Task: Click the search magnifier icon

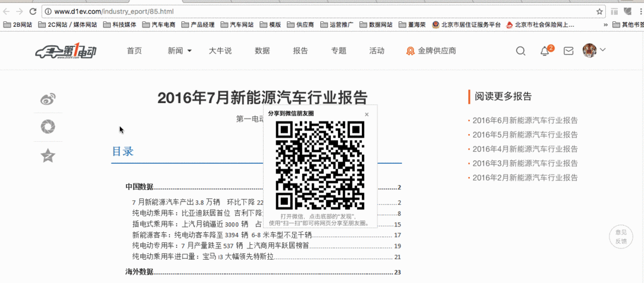Action: point(521,51)
